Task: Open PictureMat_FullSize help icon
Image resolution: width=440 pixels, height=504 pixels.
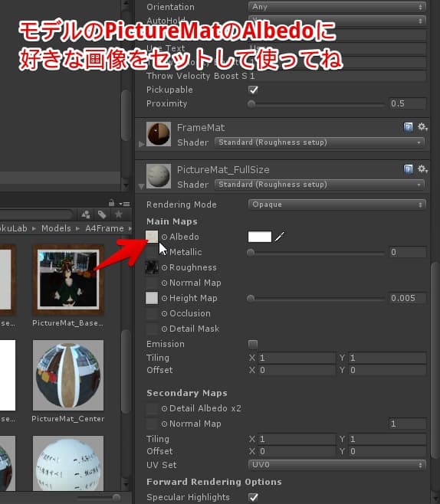Action: coord(408,169)
